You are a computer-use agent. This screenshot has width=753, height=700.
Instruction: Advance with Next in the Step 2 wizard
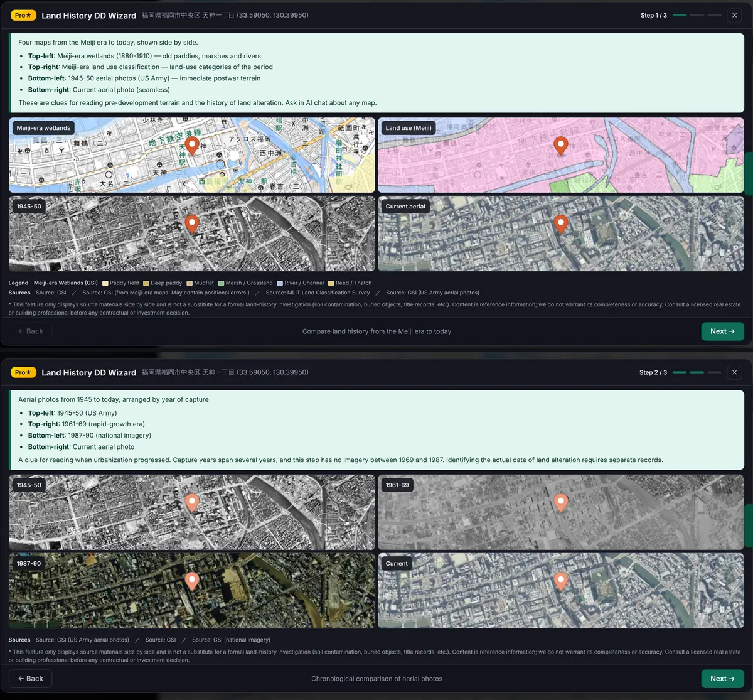(x=722, y=679)
